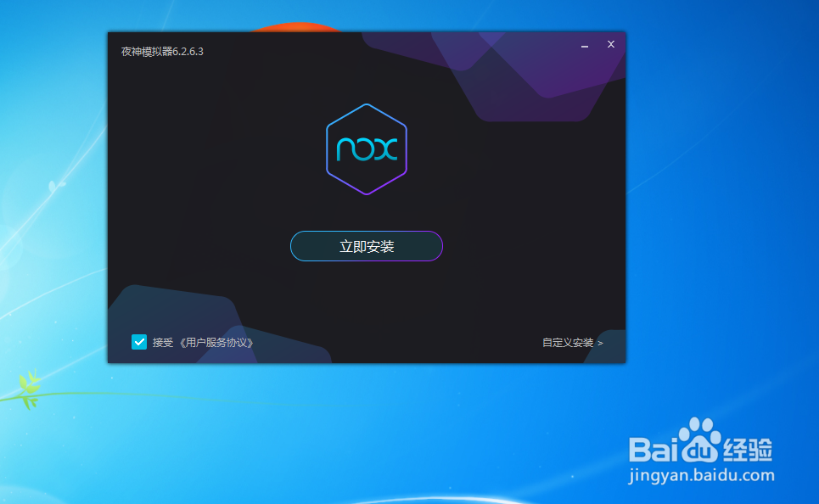Click the > chevron after 自定义安装
819x504 pixels.
[x=600, y=342]
